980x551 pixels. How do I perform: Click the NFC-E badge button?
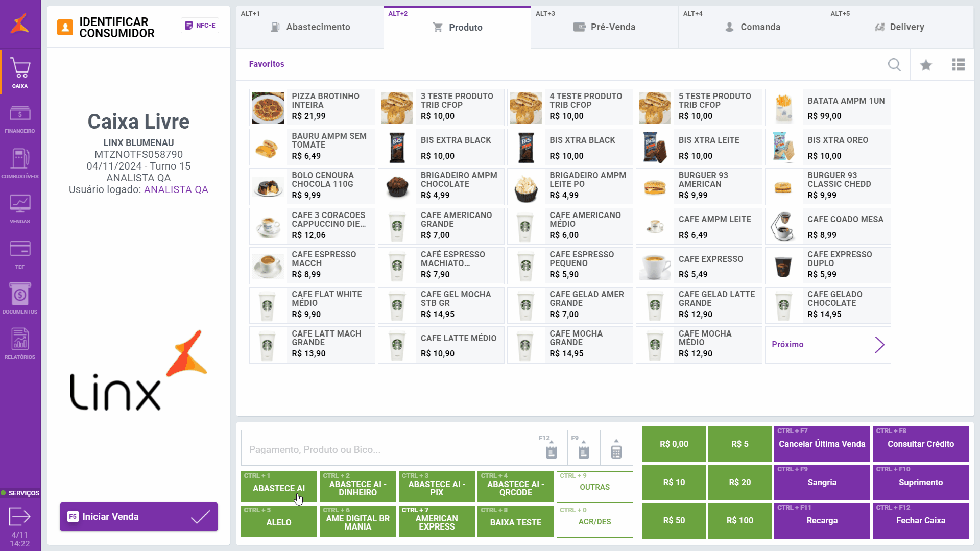tap(200, 26)
